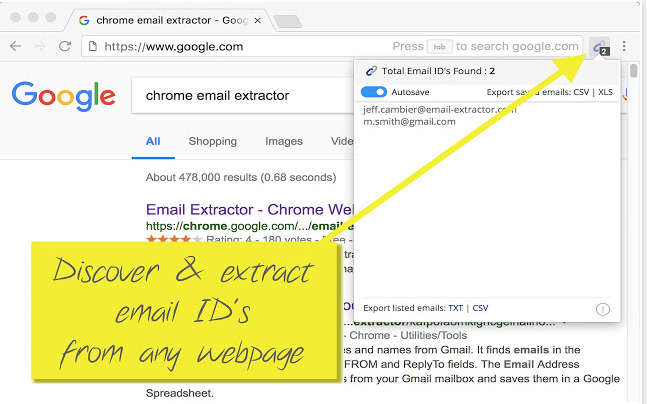Switch to the Videos tab
The image size is (647, 404).
pos(342,142)
